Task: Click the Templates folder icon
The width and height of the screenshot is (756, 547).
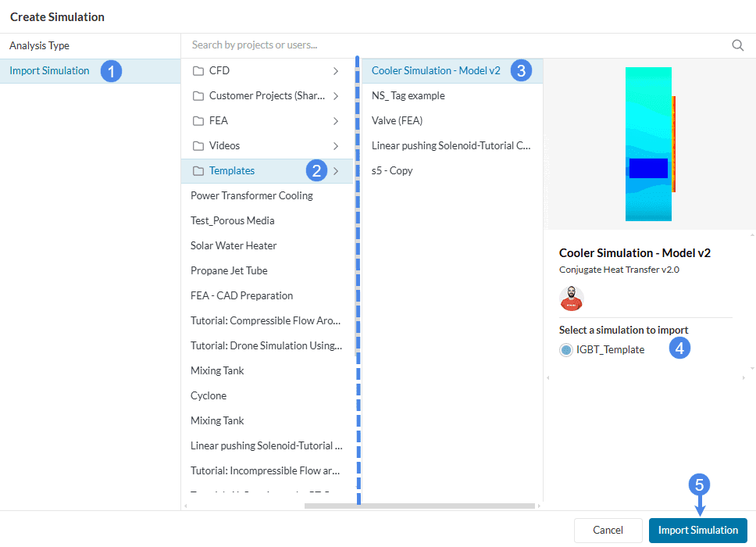Action: (198, 171)
